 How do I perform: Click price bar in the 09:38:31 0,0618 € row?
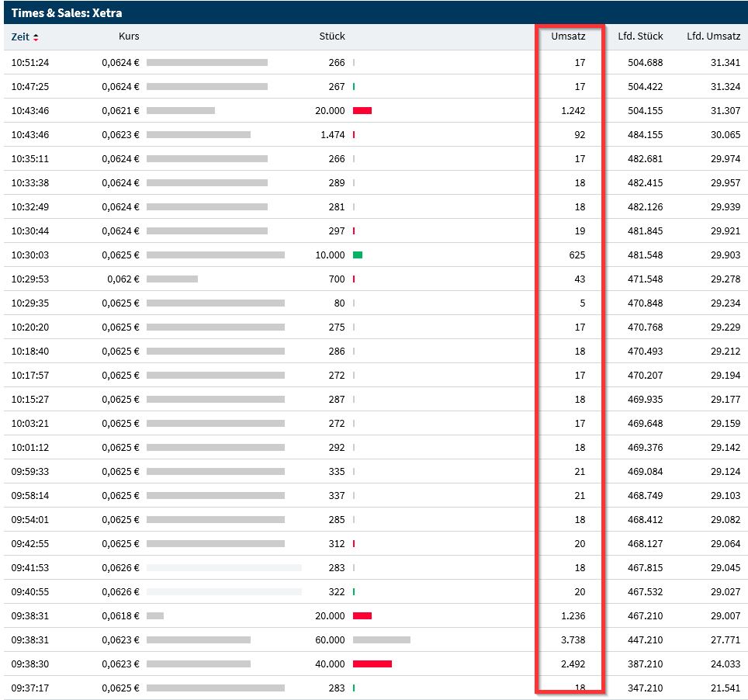(155, 616)
